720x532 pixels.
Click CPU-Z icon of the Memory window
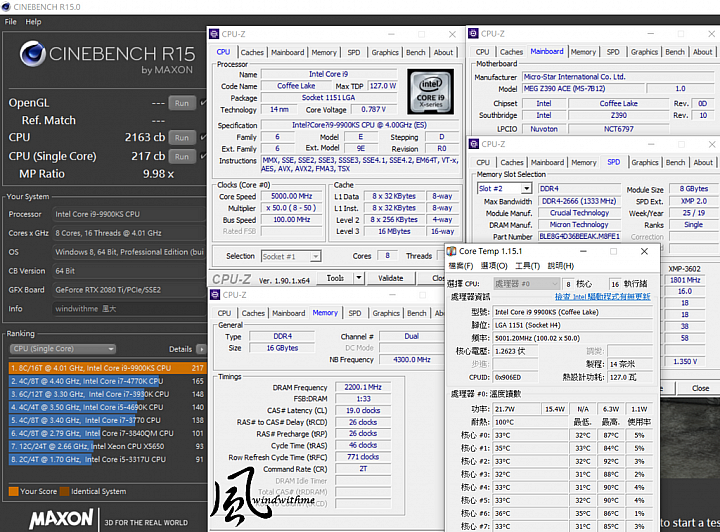(x=214, y=295)
